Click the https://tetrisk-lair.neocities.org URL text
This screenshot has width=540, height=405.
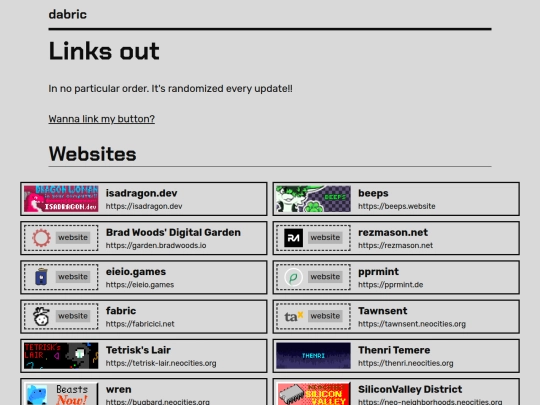tap(161, 363)
